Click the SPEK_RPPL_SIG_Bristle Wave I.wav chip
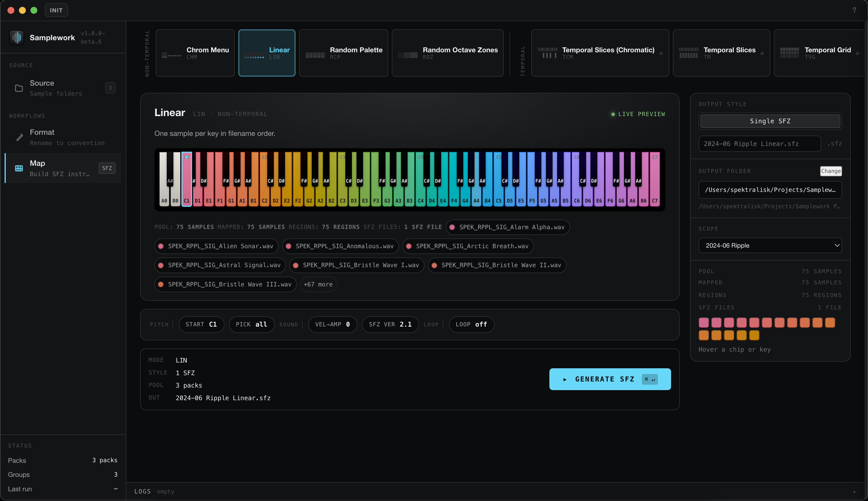The height and width of the screenshot is (501, 868). click(x=357, y=265)
